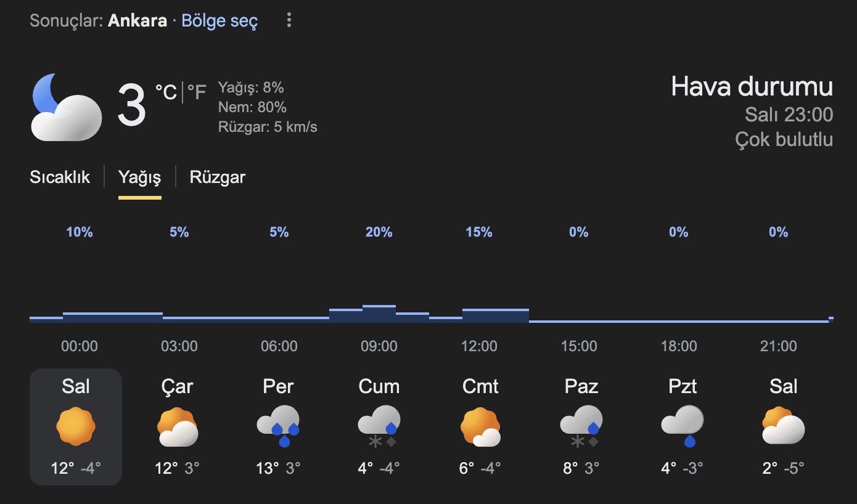The height and width of the screenshot is (504, 857).
Task: Click the partly cloudy night weather icon
Action: click(x=66, y=108)
